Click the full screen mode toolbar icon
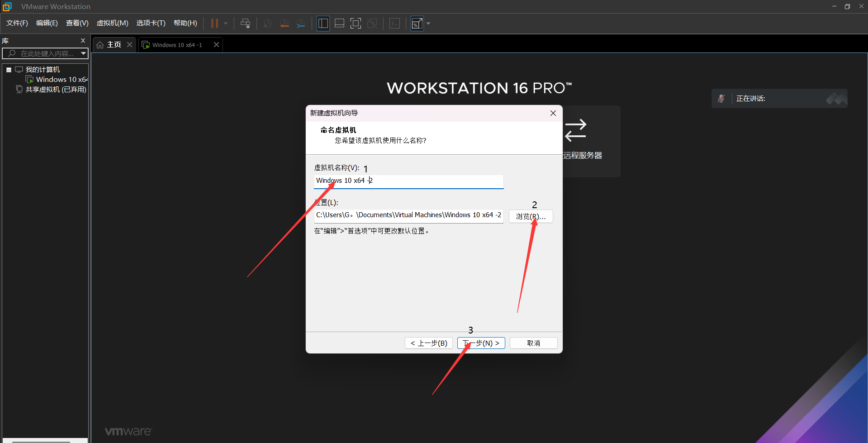 coord(356,24)
